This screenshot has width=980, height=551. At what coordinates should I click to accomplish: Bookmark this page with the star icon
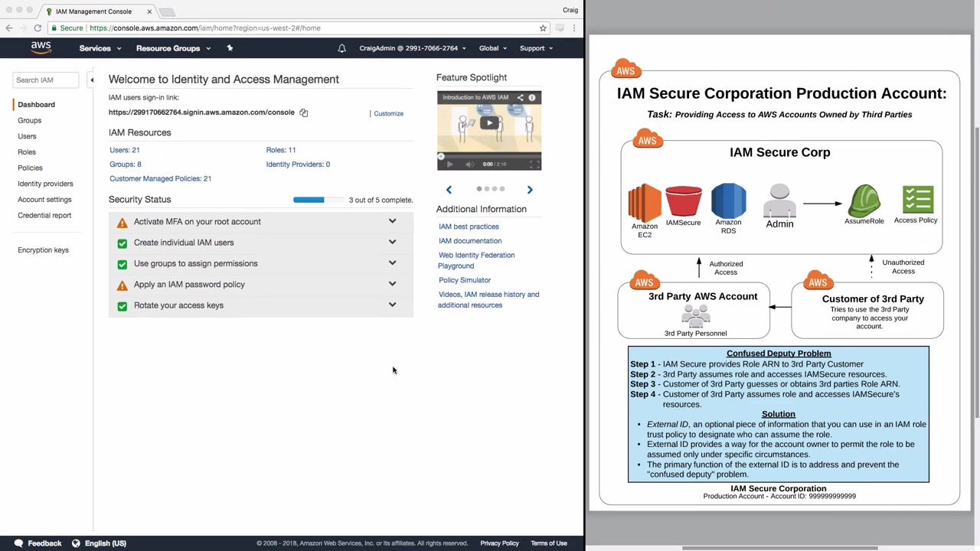pyautogui.click(x=543, y=28)
